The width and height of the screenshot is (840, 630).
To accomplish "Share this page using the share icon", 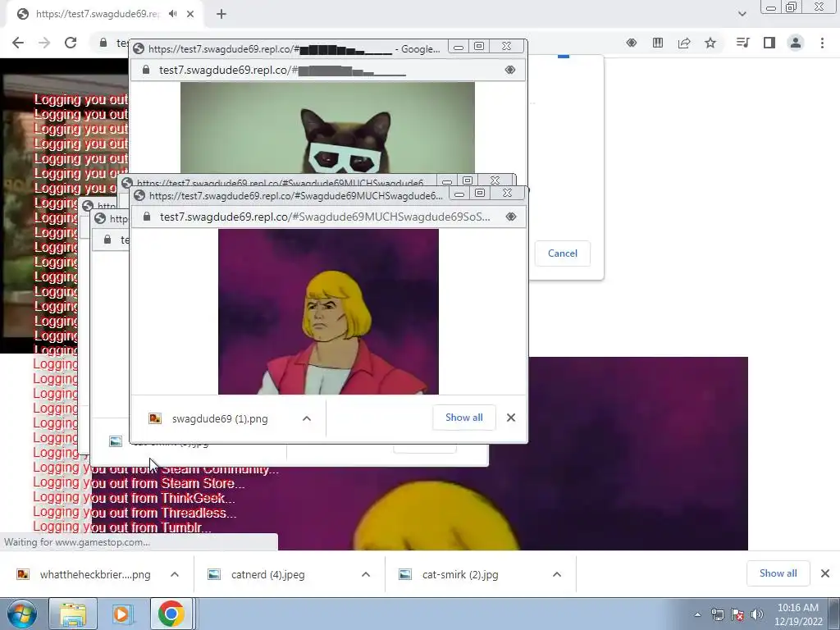I will 684,43.
